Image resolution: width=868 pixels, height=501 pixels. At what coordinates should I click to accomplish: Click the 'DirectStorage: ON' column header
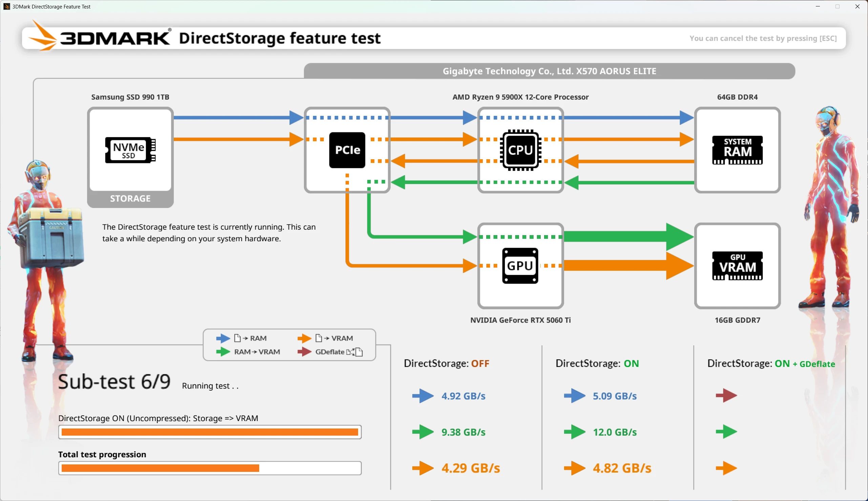597,363
